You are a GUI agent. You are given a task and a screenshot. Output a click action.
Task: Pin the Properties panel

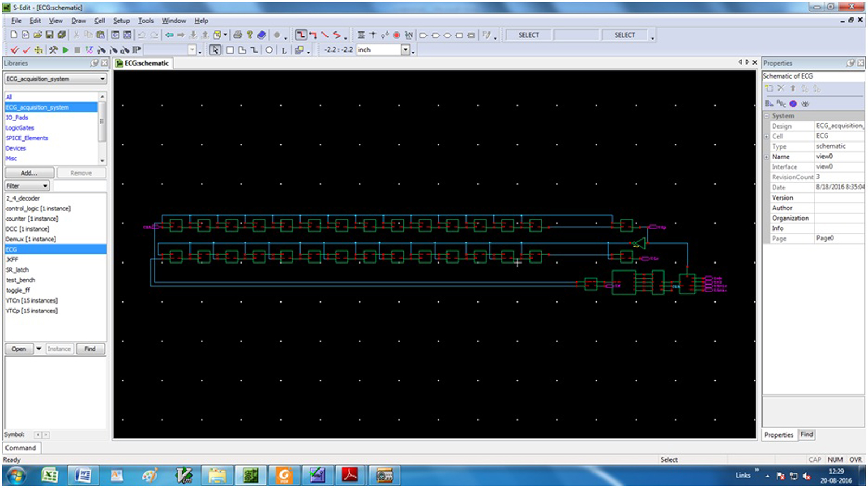(x=851, y=63)
